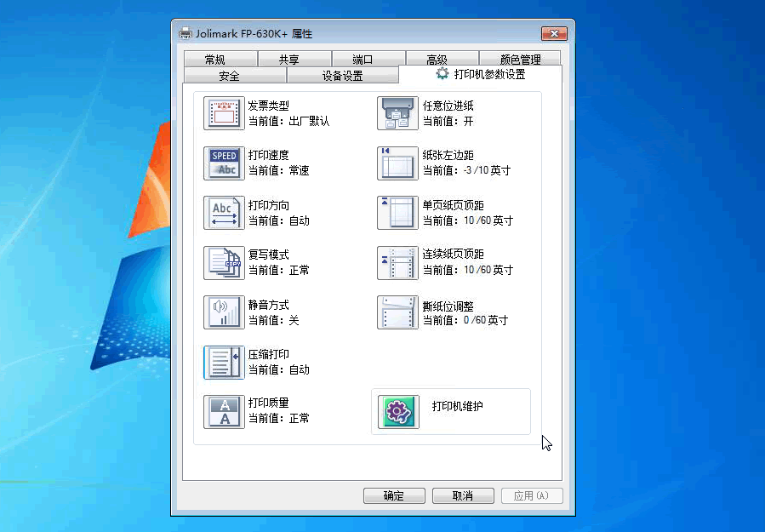The height and width of the screenshot is (532, 765).
Task: Click the 当前值：开 value
Action: coord(448,121)
